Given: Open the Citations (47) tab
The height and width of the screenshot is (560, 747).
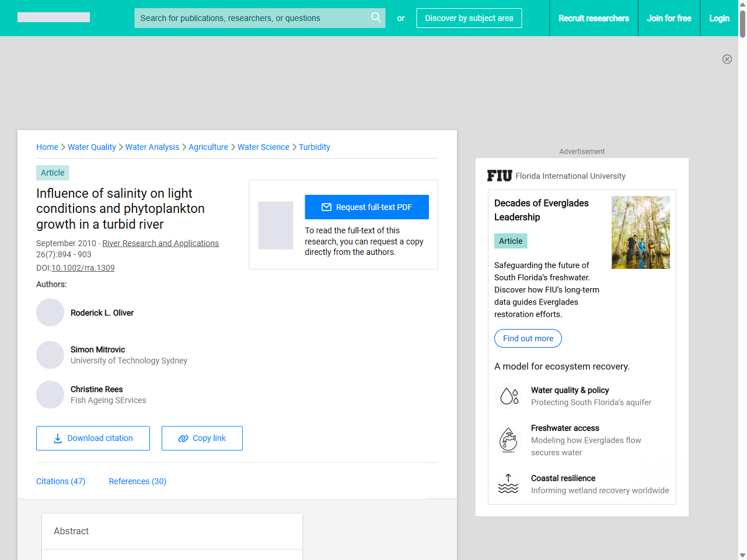Looking at the screenshot, I should 61,481.
